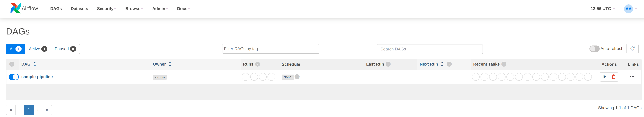644x117 pixels.
Task: Click the info icon beside Recent Tasks
Action: [504, 64]
